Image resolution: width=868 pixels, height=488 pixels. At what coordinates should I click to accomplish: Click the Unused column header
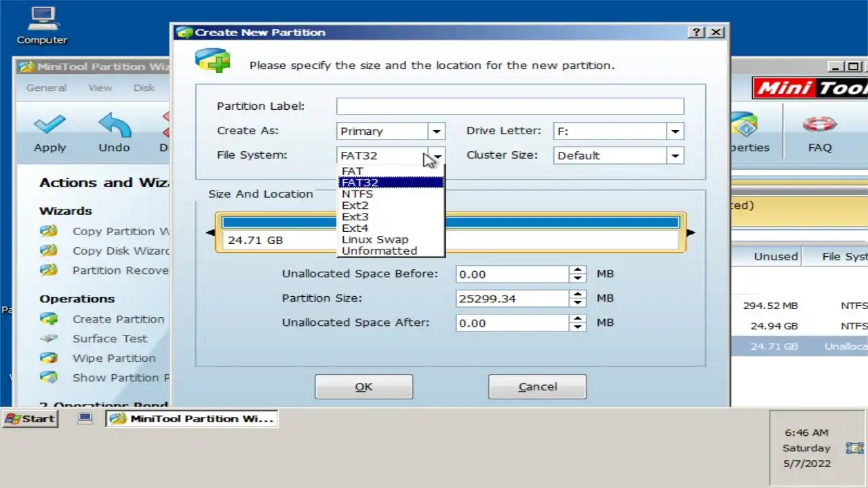[x=776, y=256]
